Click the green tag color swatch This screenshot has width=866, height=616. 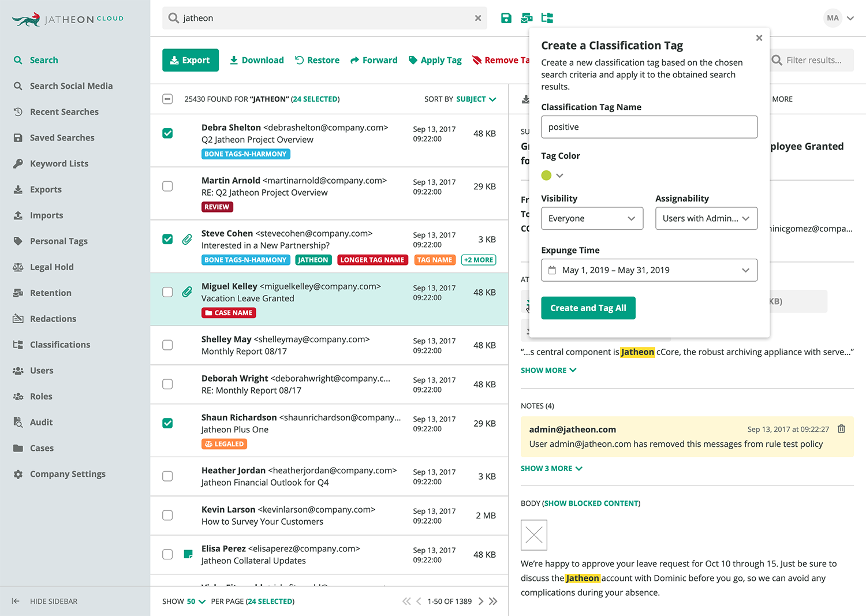tap(546, 176)
